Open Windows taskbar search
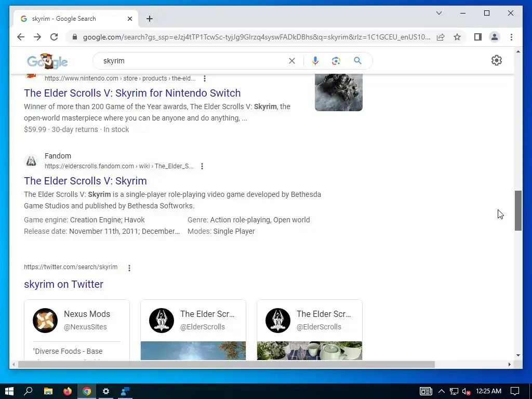The image size is (532, 399). [28, 391]
